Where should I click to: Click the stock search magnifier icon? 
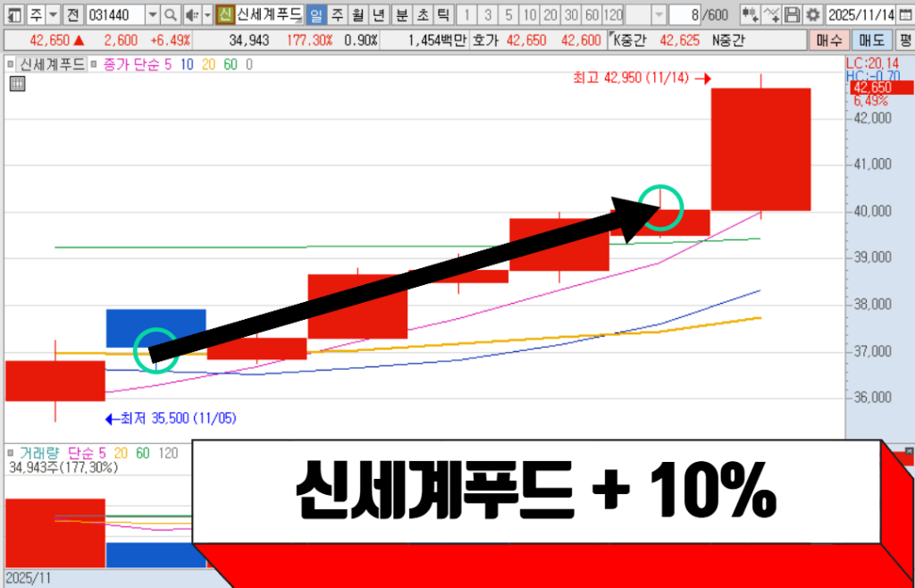pos(170,15)
